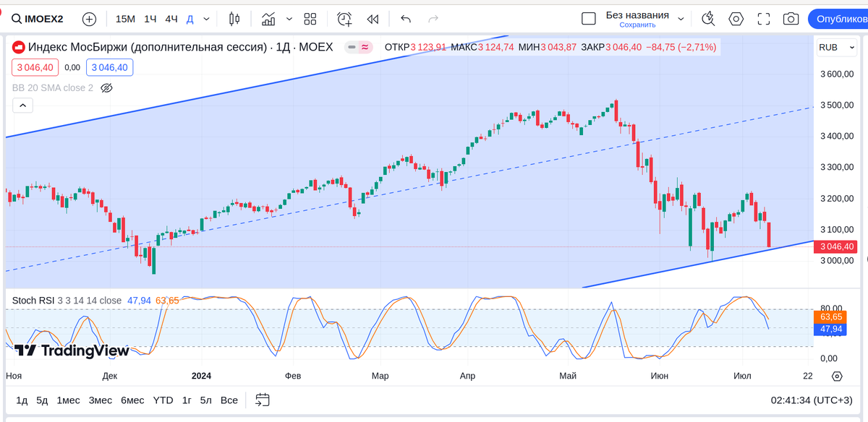Screen dimensions: 868x422
Task: Select the 5л range tab
Action: tap(206, 400)
